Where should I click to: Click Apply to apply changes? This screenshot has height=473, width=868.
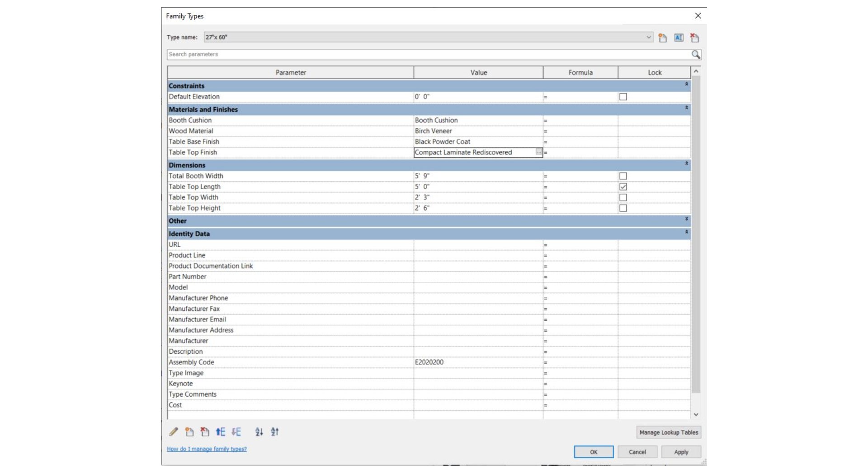click(681, 452)
